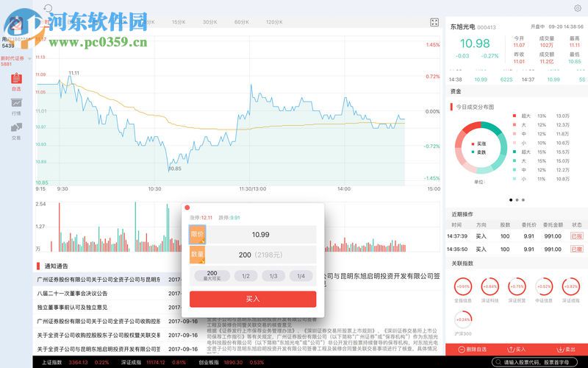588x368 pixels.
Task: Click 已报 status on 14:37:39 order
Action: (577, 236)
